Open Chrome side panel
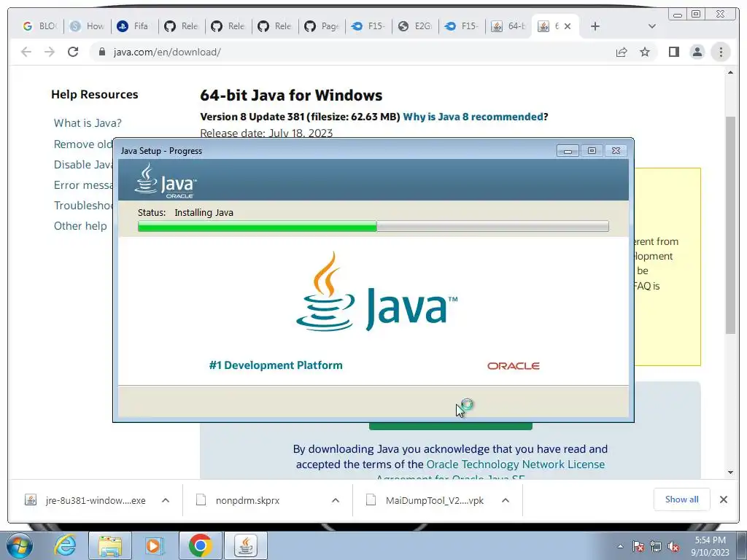Image resolution: width=747 pixels, height=560 pixels. (673, 52)
